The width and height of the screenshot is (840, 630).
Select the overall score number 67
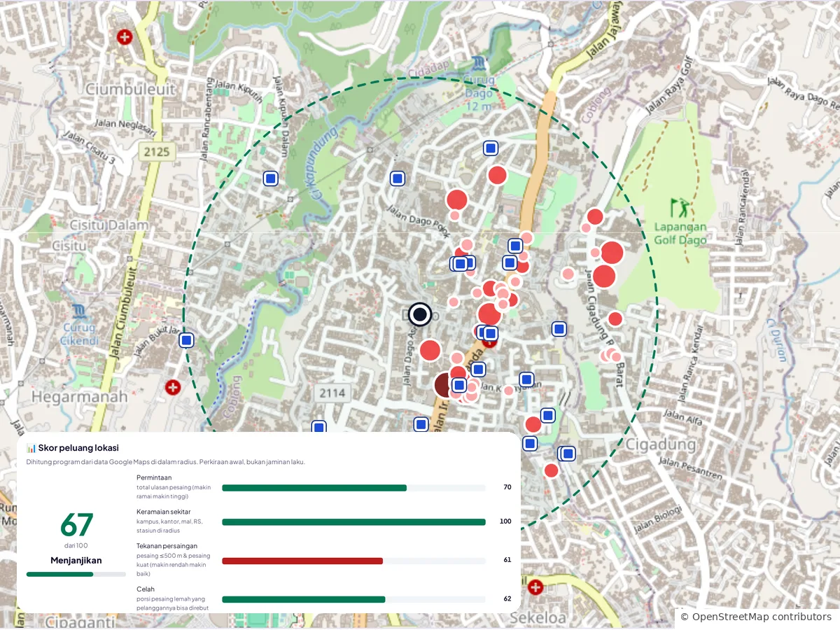coord(76,525)
